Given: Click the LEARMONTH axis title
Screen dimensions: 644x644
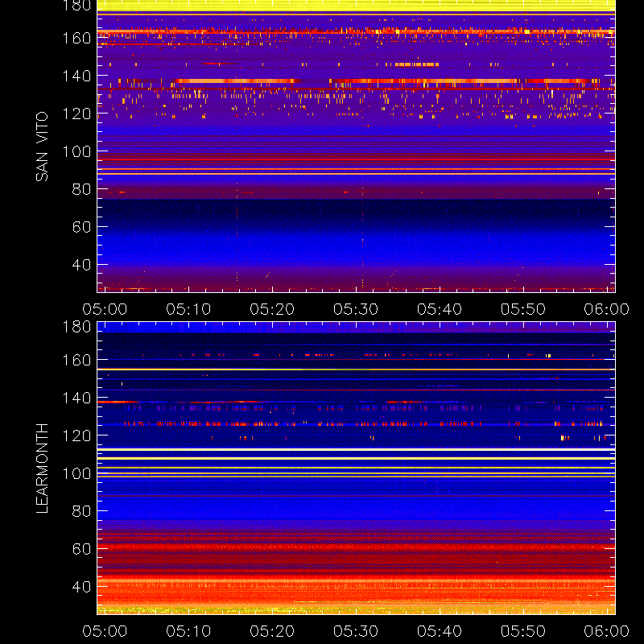Looking at the screenshot, I should tap(42, 468).
